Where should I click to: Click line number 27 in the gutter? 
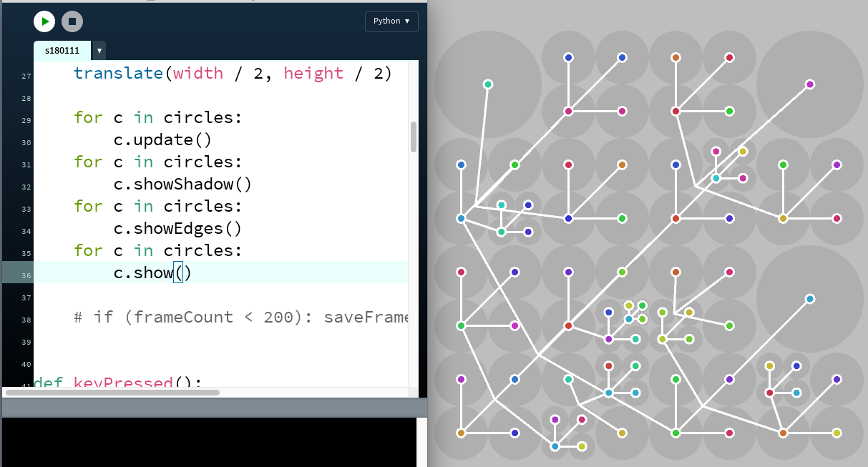pyautogui.click(x=26, y=76)
